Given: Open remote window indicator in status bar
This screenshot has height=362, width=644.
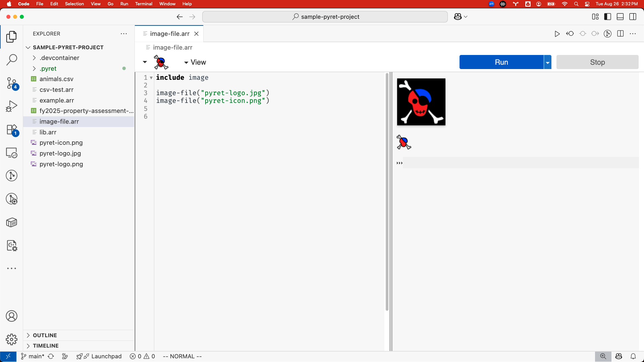Looking at the screenshot, I should click(8, 356).
